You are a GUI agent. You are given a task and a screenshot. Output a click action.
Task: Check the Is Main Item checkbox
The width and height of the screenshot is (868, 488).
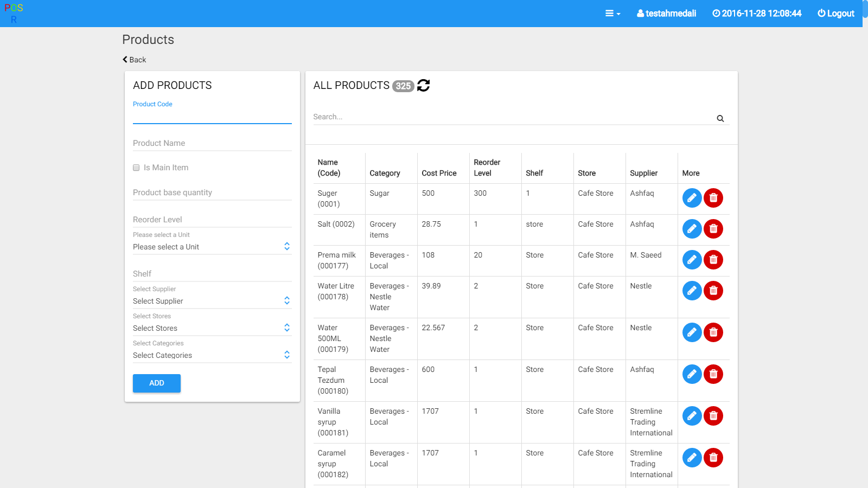point(136,168)
